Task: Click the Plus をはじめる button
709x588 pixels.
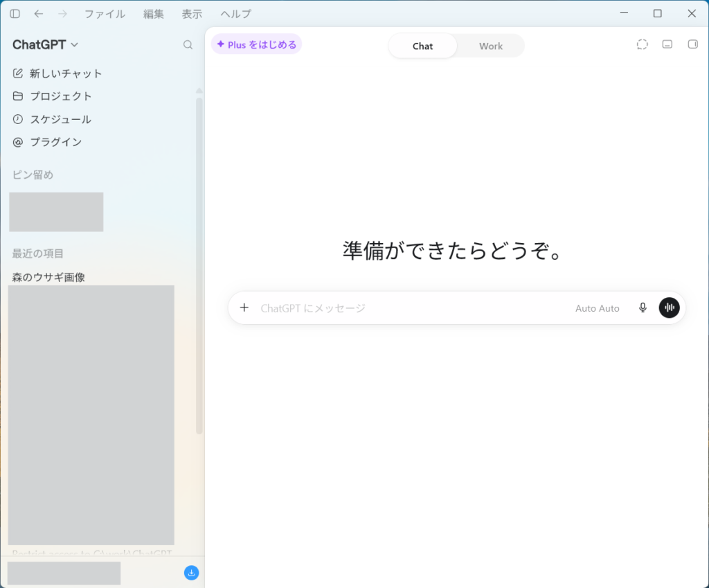Action: coord(256,44)
